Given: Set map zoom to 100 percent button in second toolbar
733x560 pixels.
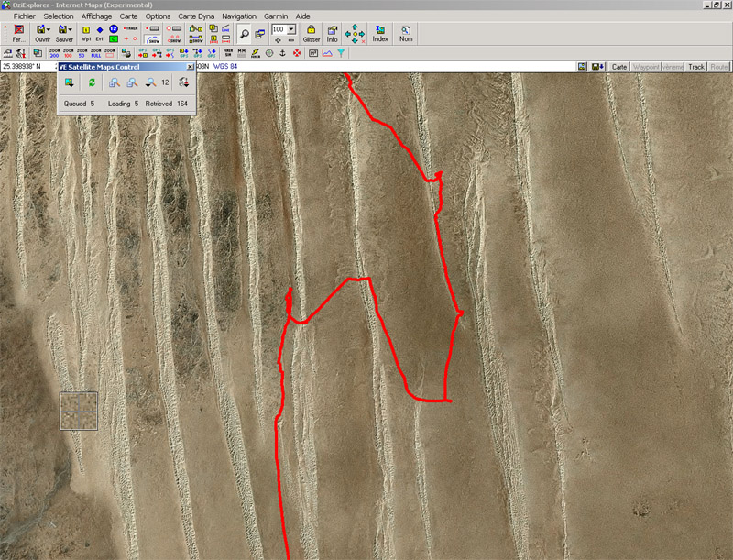Looking at the screenshot, I should (68, 53).
